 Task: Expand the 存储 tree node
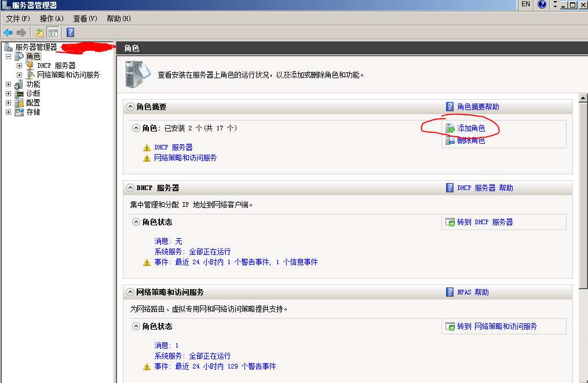(8, 112)
